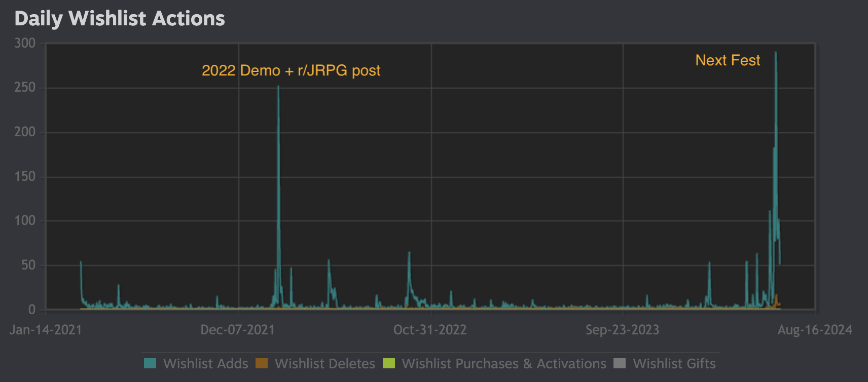Click the 250 y-axis value label
Image resolution: width=868 pixels, height=382 pixels.
(x=25, y=88)
